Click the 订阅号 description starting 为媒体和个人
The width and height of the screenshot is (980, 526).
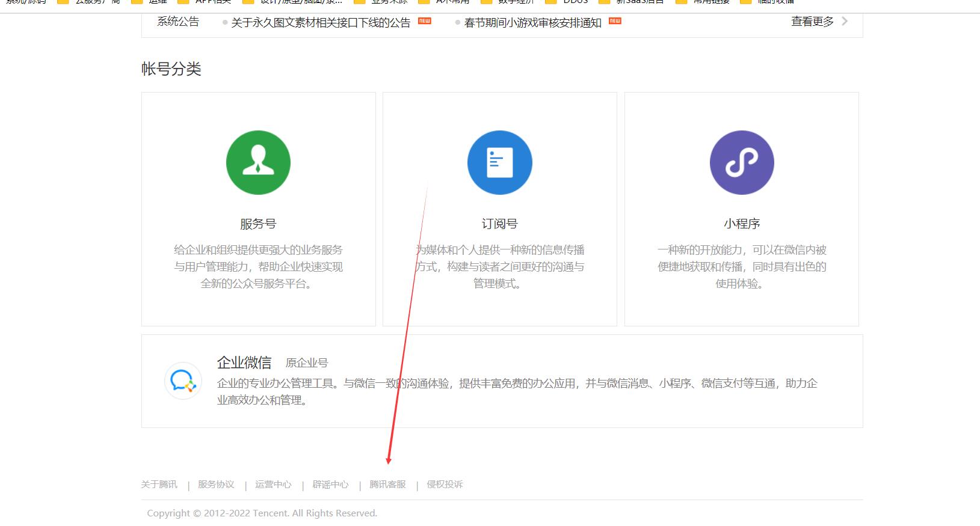(x=500, y=266)
